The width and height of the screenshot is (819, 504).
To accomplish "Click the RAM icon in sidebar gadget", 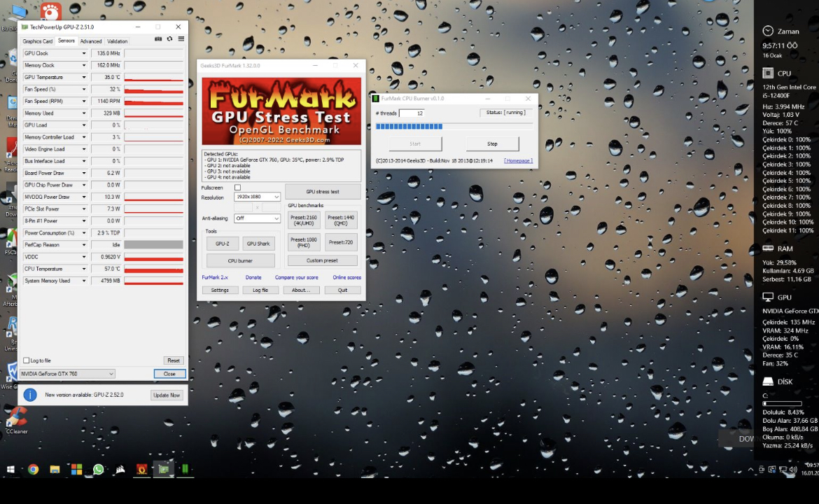I will pyautogui.click(x=768, y=248).
